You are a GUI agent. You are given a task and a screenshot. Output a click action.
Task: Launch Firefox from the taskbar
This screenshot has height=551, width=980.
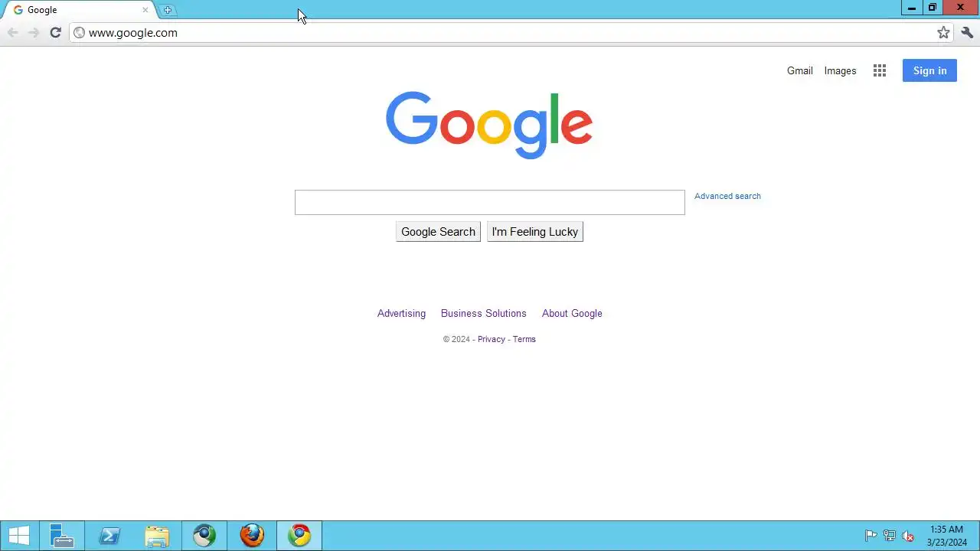point(252,536)
